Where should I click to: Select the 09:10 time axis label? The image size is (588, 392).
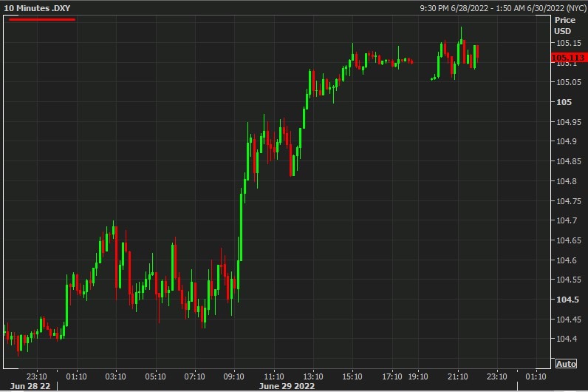click(234, 376)
